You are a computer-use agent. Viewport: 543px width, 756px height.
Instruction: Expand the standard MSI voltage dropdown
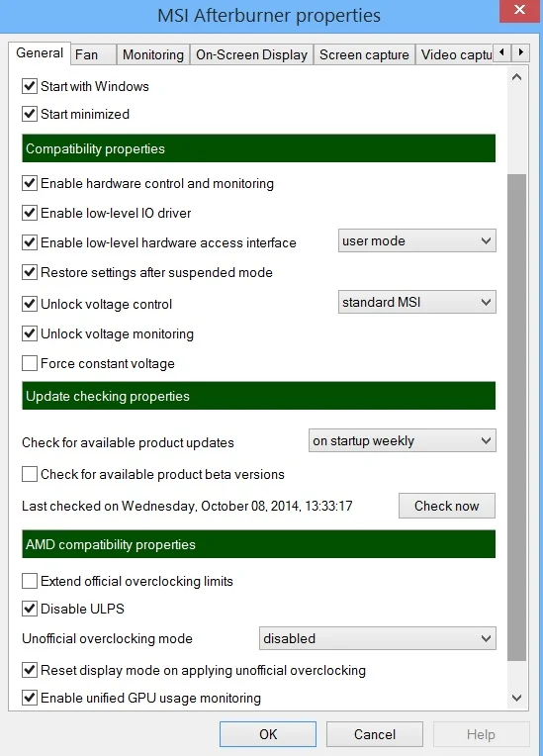pyautogui.click(x=416, y=302)
